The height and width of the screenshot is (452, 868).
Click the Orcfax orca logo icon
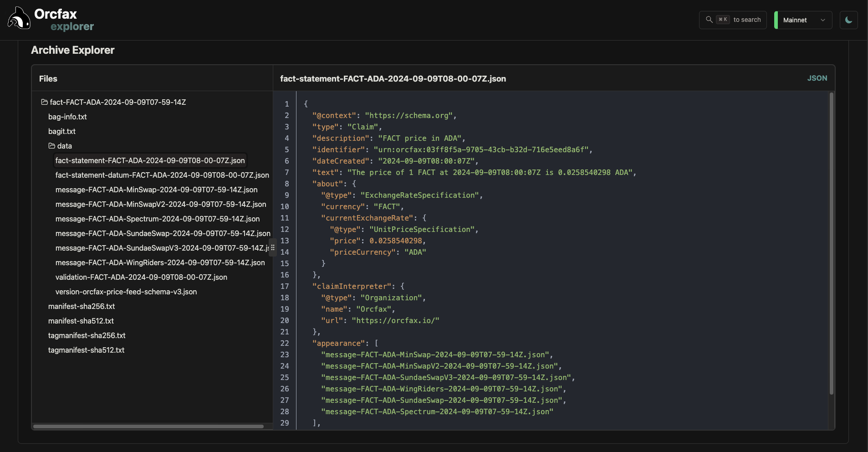pos(19,18)
